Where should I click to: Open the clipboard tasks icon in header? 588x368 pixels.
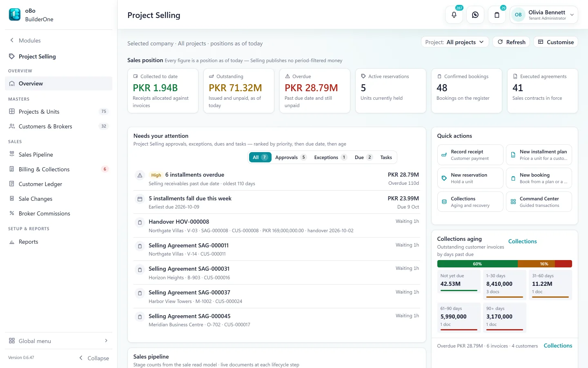[497, 15]
